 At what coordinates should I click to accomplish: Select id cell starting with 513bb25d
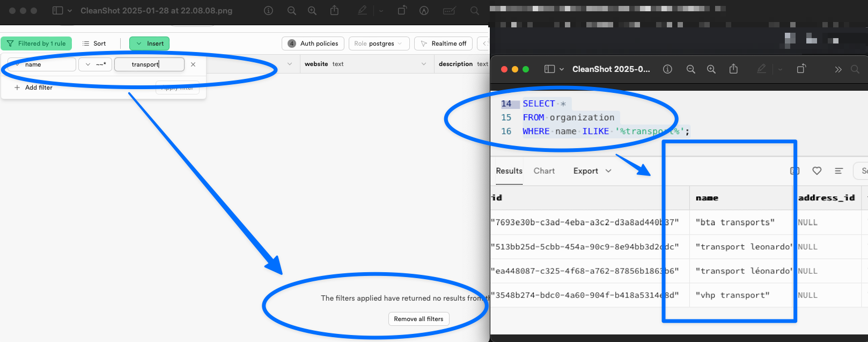click(x=590, y=247)
